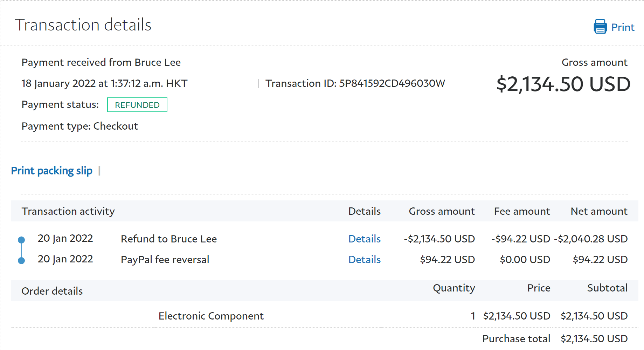
Task: Click the Transaction details heading
Action: [83, 25]
